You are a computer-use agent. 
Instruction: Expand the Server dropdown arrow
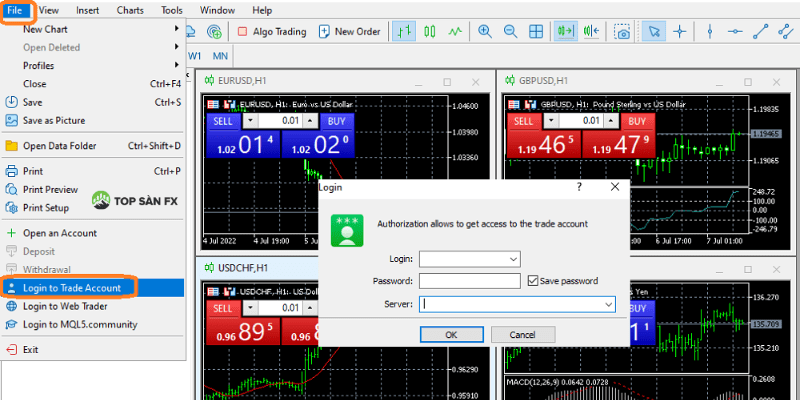click(x=608, y=304)
